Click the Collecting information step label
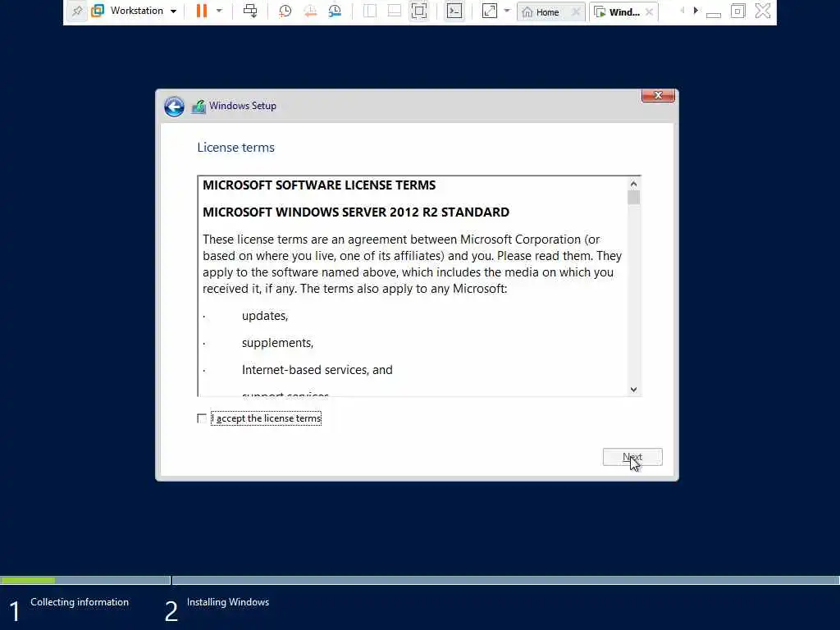The image size is (840, 630). tap(80, 602)
